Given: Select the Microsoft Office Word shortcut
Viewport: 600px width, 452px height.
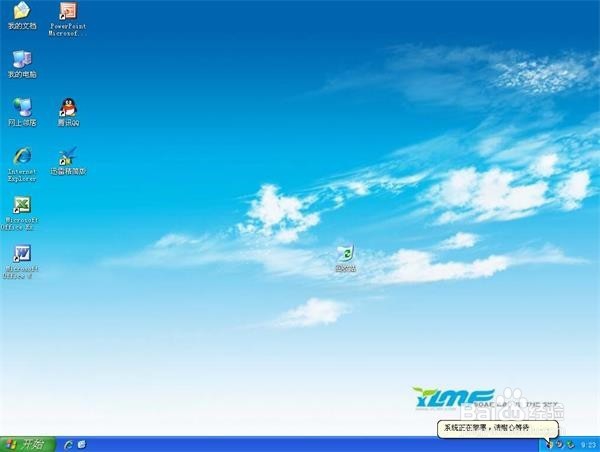Looking at the screenshot, I should (21, 262).
